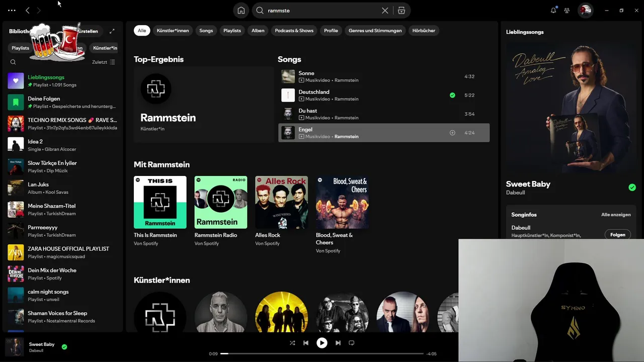Viewport: 644px width, 362px height.
Task: Go forward with the right arrow
Action: [39, 10]
